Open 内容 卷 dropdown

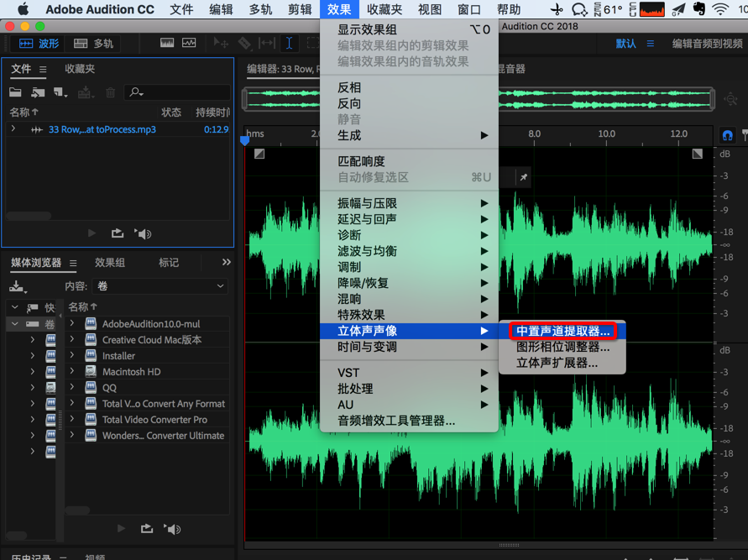point(160,285)
